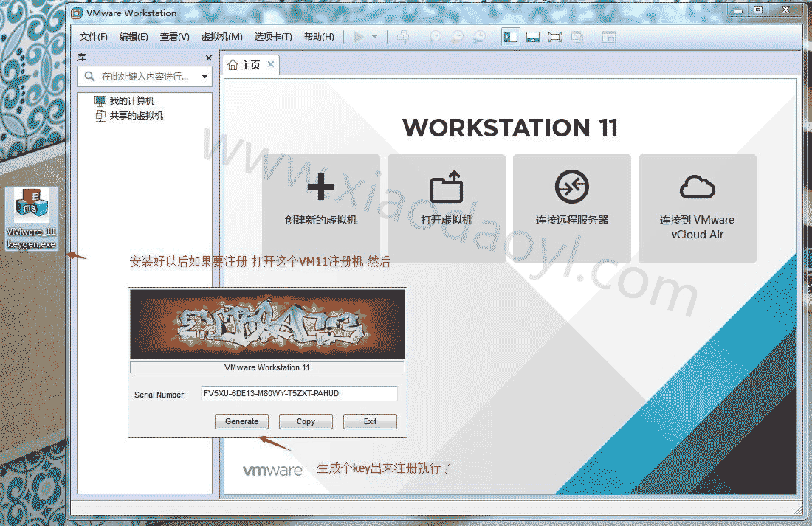The height and width of the screenshot is (526, 812).
Task: Click the manage snapshots clock icon
Action: [480, 37]
